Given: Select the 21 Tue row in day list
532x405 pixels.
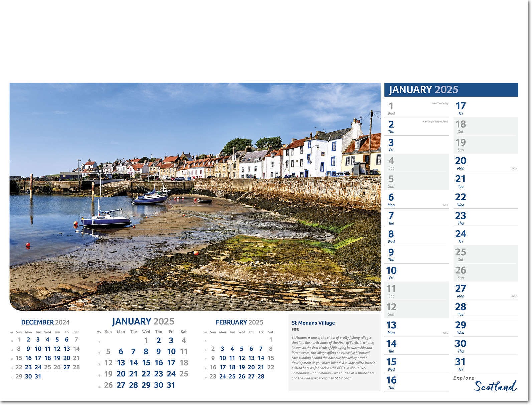Looking at the screenshot, I should tap(486, 181).
